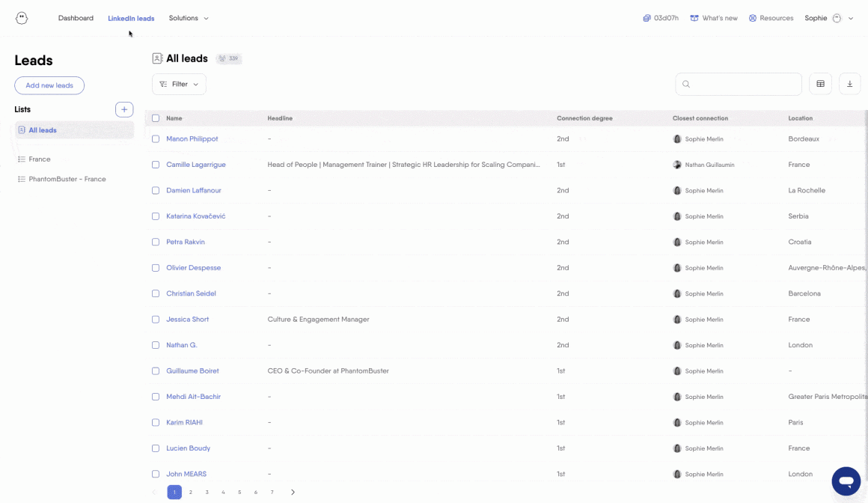Image resolution: width=868 pixels, height=503 pixels.
Task: Open the PhantomBuster - France list
Action: click(x=67, y=179)
